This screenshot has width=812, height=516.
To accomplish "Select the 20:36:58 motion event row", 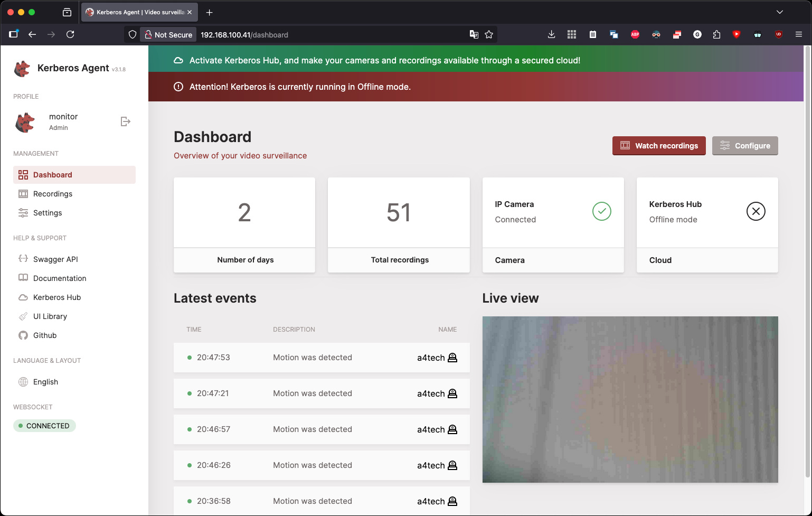I will tap(322, 501).
